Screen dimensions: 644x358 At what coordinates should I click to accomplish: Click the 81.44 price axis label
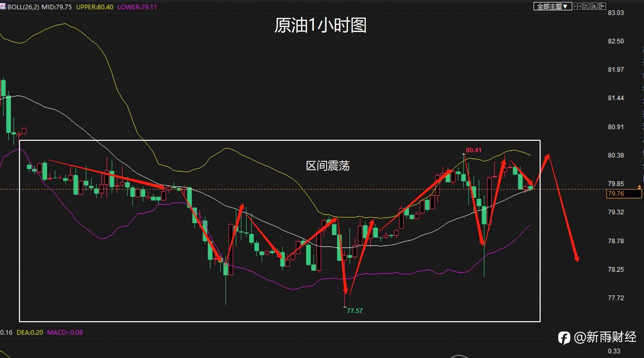pos(616,98)
